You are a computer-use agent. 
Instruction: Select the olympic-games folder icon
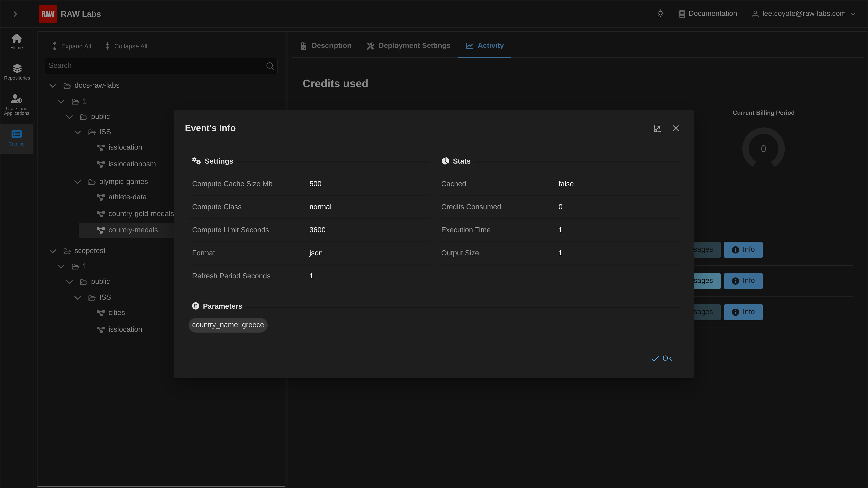coord(92,182)
